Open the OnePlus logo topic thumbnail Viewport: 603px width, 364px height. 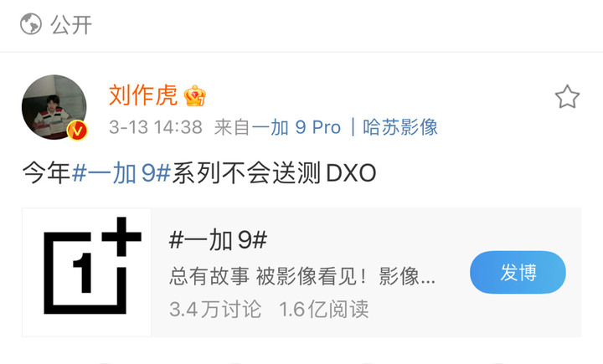point(87,272)
